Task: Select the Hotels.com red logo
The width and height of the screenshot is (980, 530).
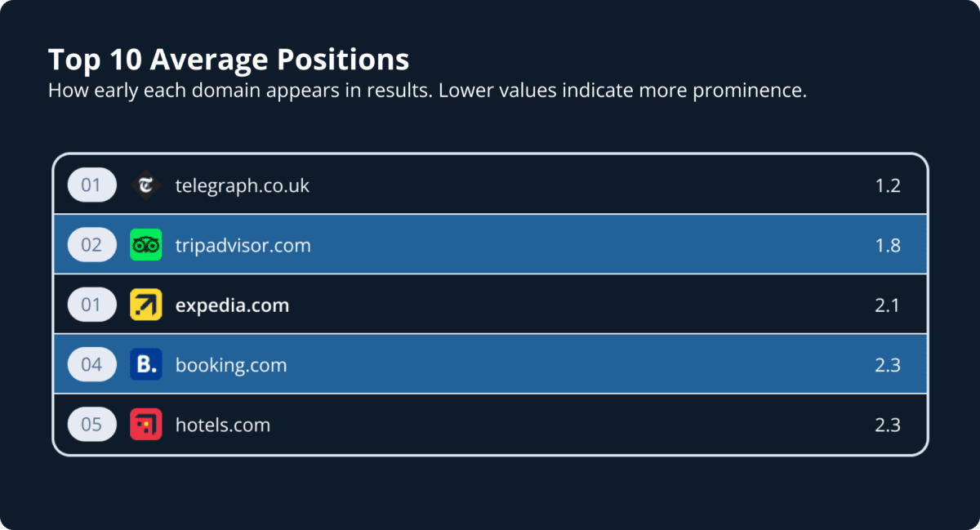Action: tap(146, 425)
